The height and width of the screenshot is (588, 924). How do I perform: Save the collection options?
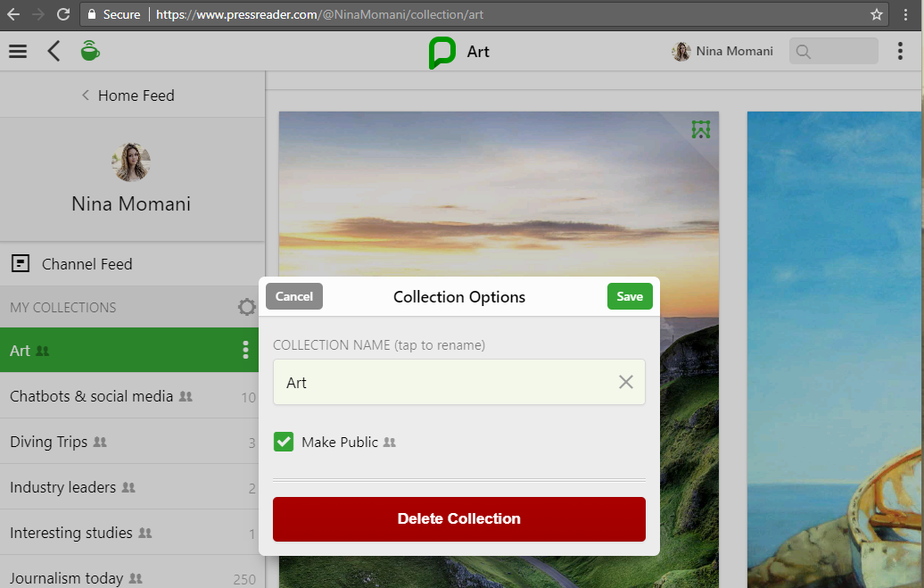tap(630, 296)
